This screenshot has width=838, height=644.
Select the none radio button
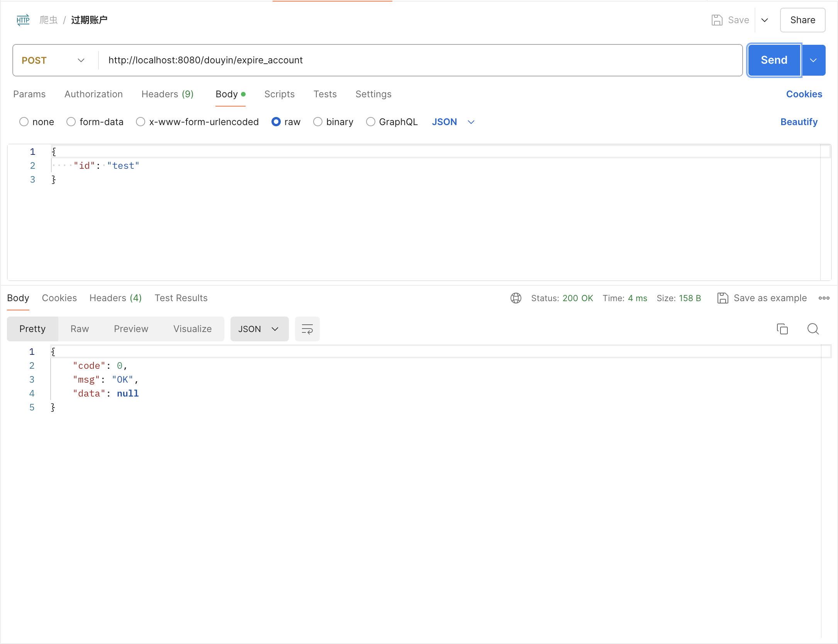pos(24,122)
